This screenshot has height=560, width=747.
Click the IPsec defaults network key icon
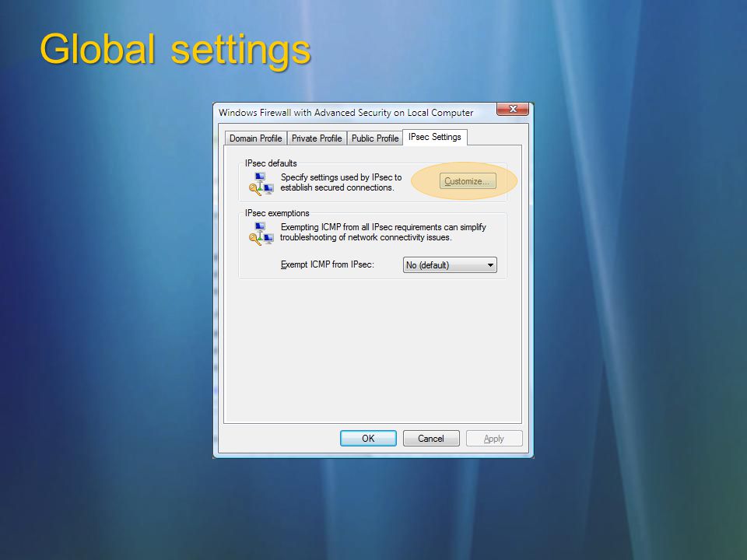pos(261,184)
